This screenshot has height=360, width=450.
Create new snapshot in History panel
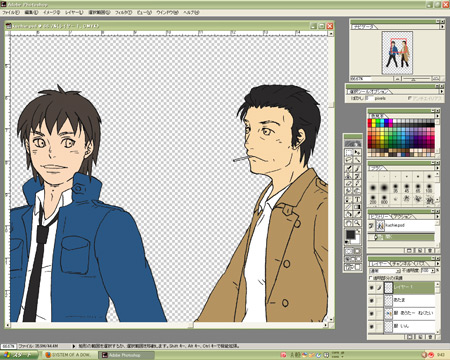point(419,251)
